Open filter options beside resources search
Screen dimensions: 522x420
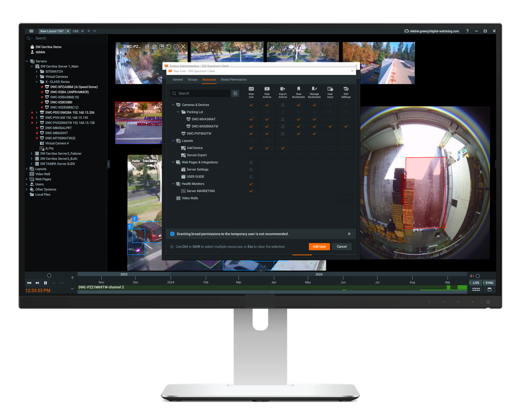click(235, 93)
